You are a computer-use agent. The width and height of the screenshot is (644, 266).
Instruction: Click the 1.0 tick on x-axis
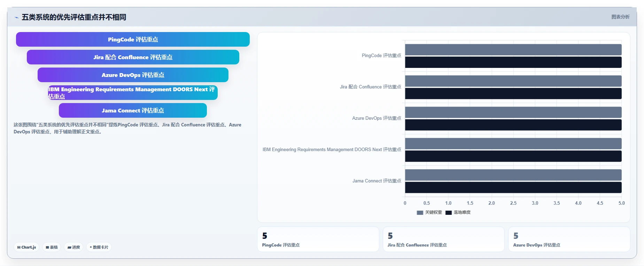[x=448, y=203]
